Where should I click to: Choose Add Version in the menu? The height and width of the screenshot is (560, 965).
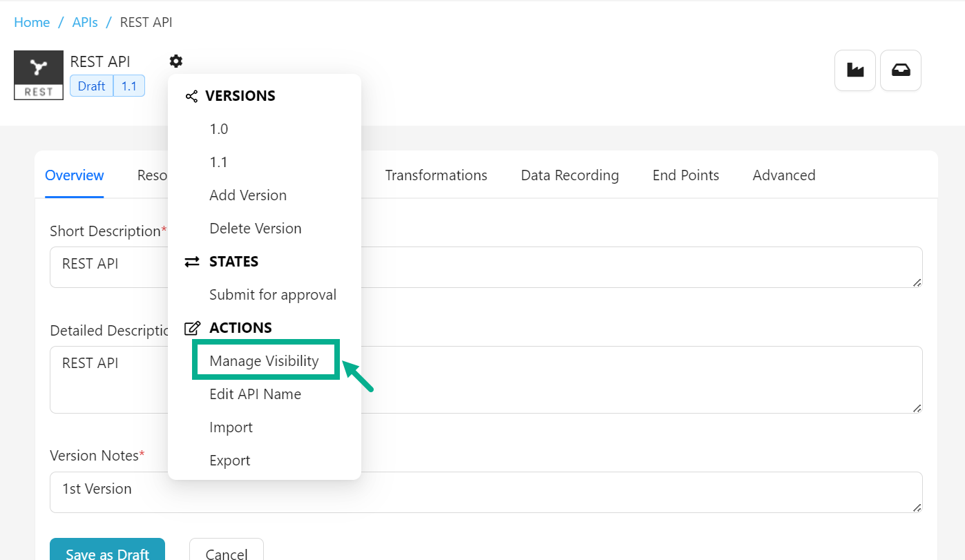point(248,195)
